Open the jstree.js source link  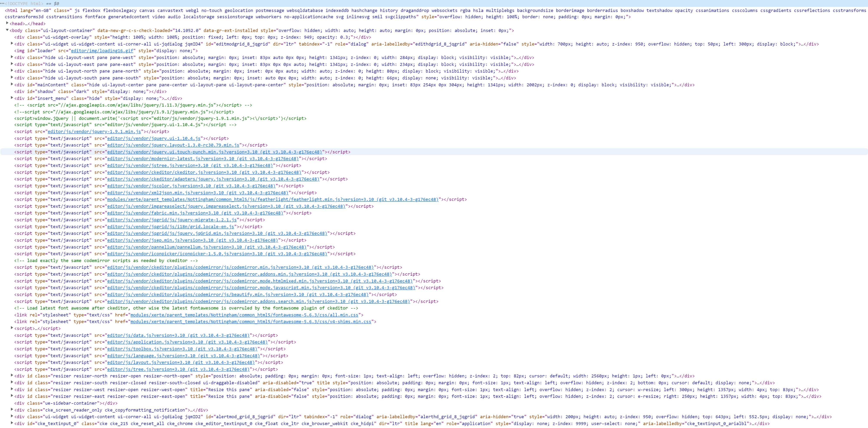[x=190, y=165]
